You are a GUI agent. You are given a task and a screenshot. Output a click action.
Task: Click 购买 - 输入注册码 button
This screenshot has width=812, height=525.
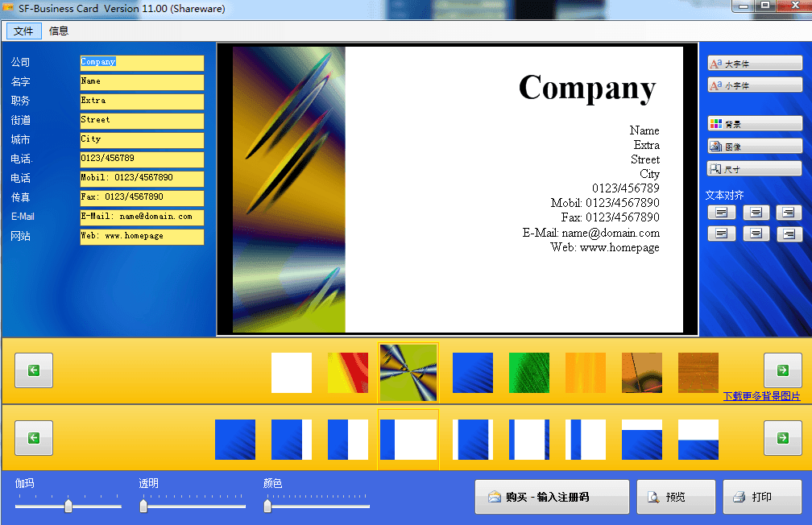tap(552, 497)
